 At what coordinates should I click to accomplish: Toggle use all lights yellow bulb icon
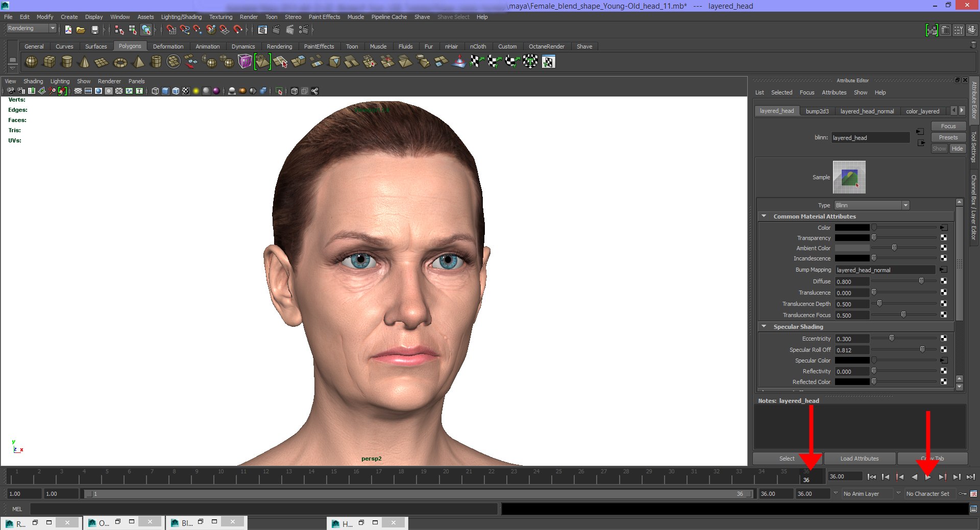click(x=196, y=91)
